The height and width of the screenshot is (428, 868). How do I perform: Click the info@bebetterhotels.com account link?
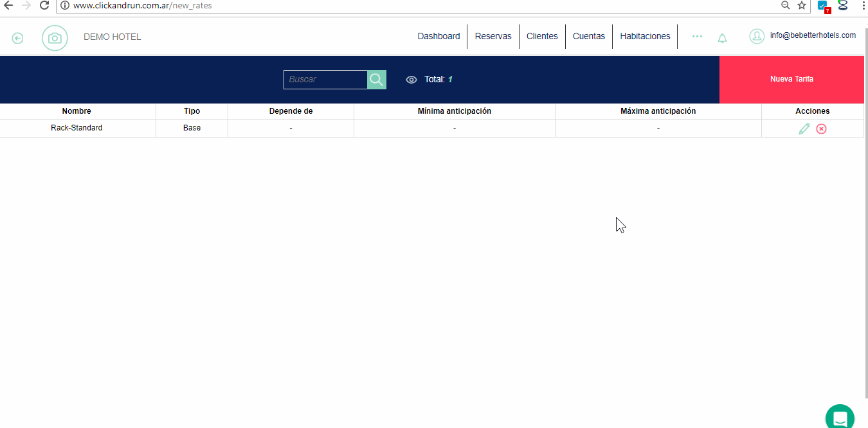pyautogui.click(x=813, y=36)
